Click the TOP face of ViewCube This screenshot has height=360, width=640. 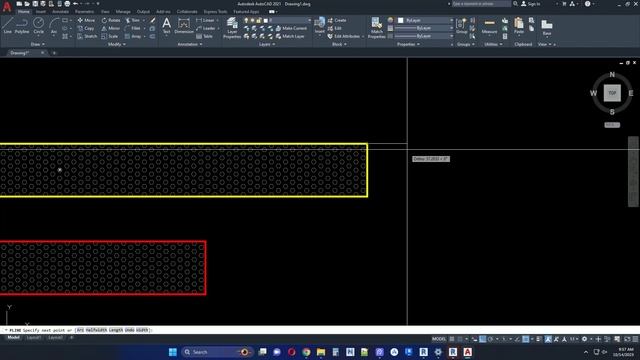point(612,93)
